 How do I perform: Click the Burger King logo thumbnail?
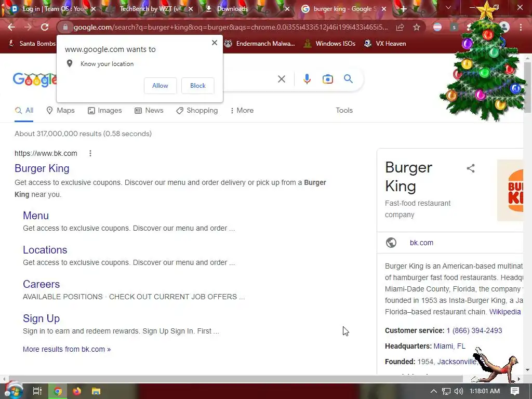510,190
